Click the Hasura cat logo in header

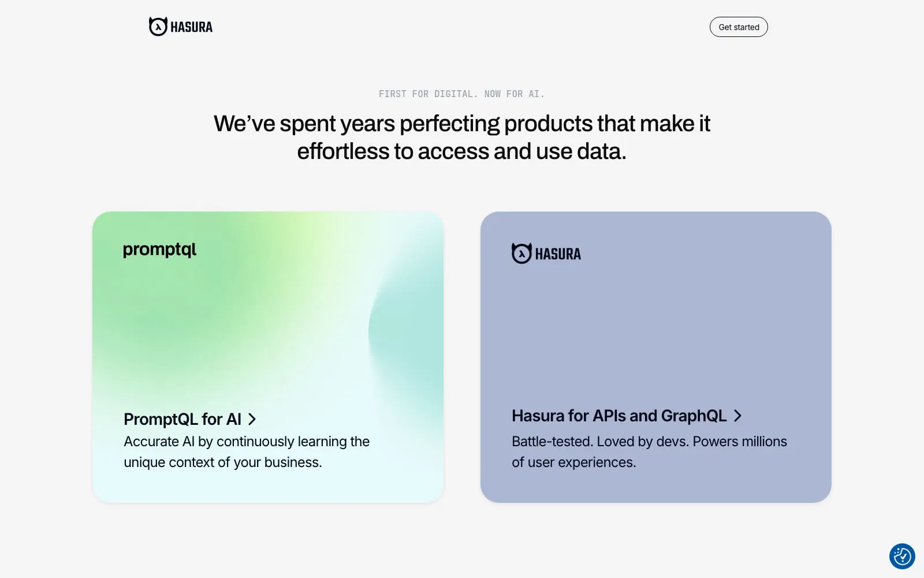(158, 27)
